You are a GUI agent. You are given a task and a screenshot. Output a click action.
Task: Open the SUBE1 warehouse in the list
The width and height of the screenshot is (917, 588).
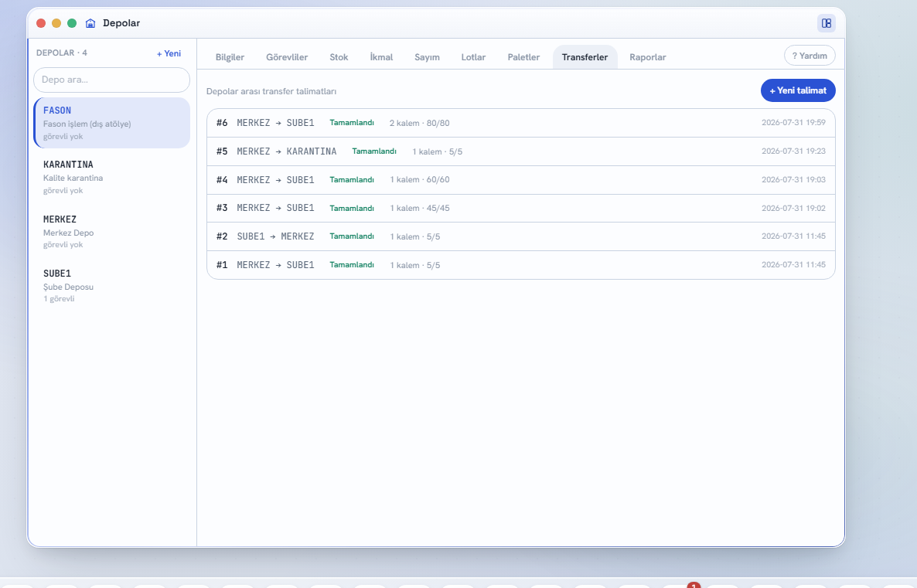(111, 286)
